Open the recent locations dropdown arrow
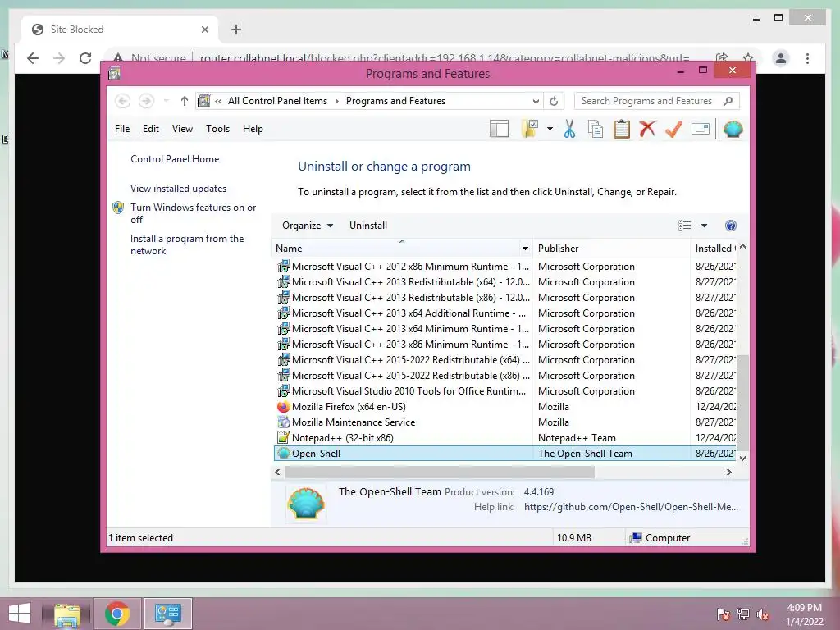The image size is (840, 630). (166, 101)
